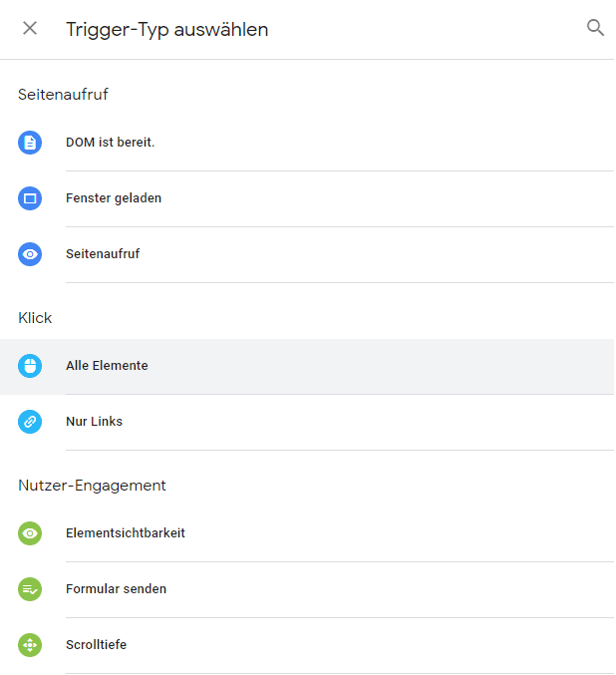Click the DOM ist bereit document icon
This screenshot has height=675, width=616.
(30, 143)
